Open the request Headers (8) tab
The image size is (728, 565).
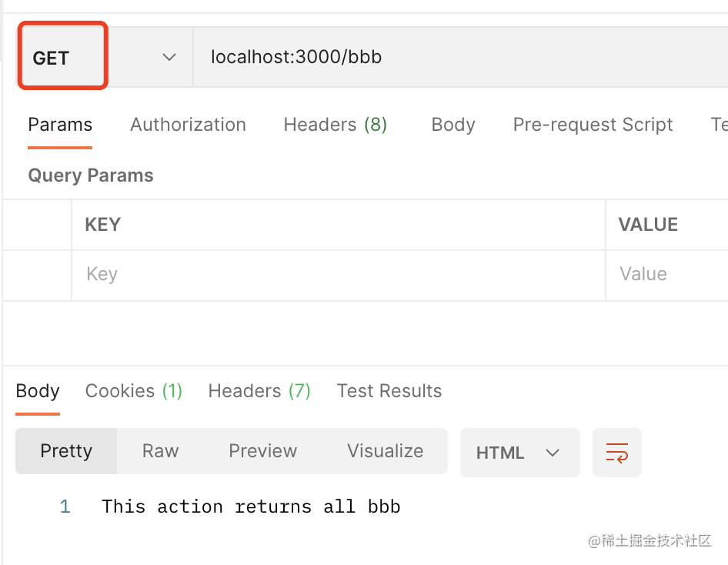[x=335, y=125]
